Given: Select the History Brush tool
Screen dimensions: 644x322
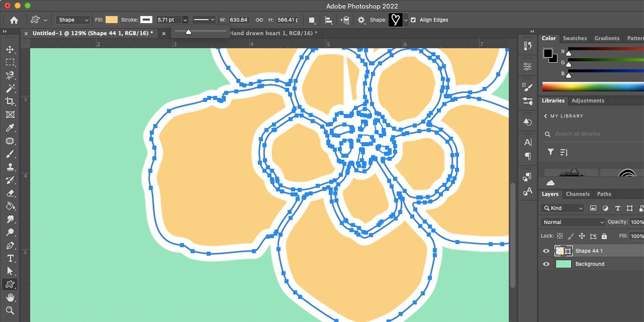Looking at the screenshot, I should point(10,180).
